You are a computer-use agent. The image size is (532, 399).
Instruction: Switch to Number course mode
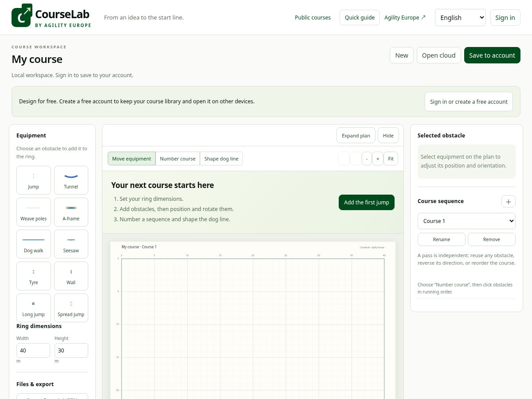coord(178,159)
